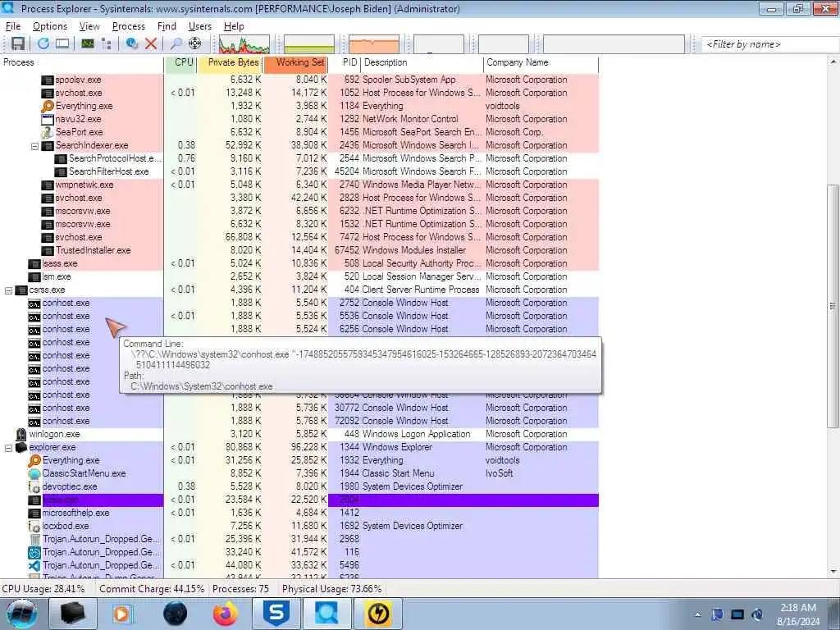Click the red X Kill Process icon

[x=151, y=44]
